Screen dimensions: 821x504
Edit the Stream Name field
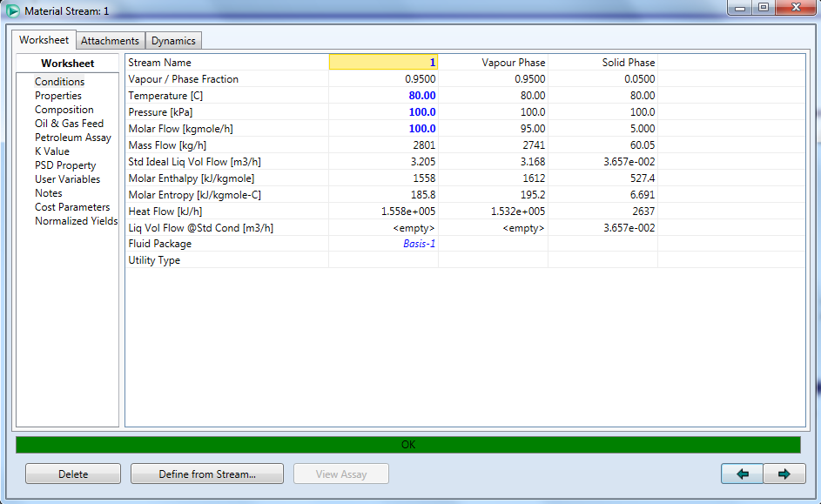coord(383,63)
